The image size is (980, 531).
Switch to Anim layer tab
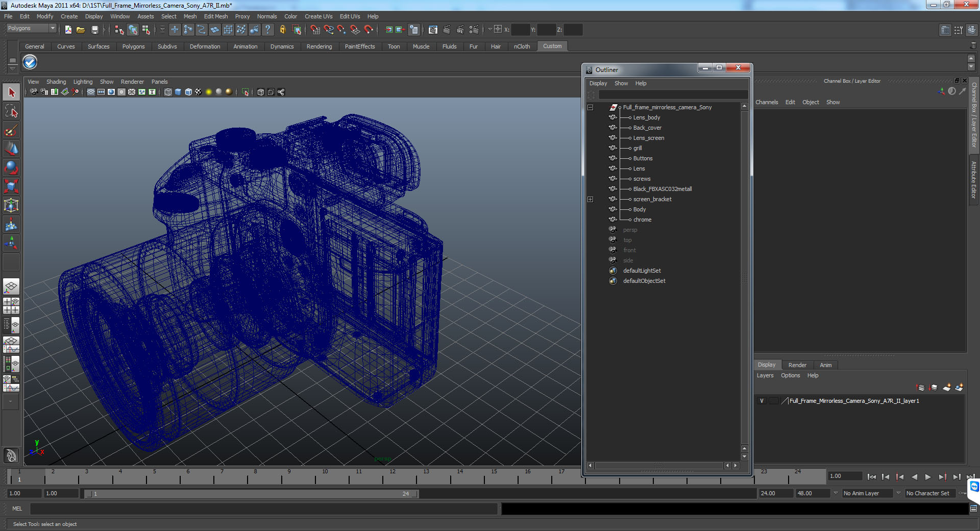pos(825,365)
